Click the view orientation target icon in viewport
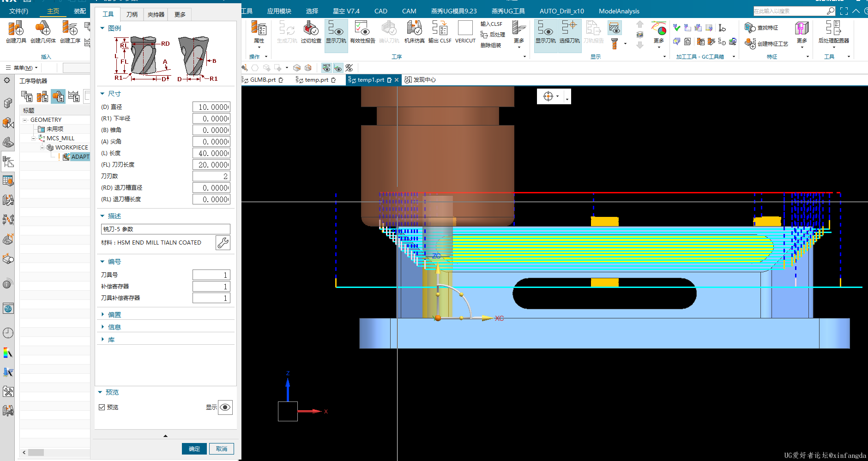This screenshot has height=461, width=868. pos(548,96)
